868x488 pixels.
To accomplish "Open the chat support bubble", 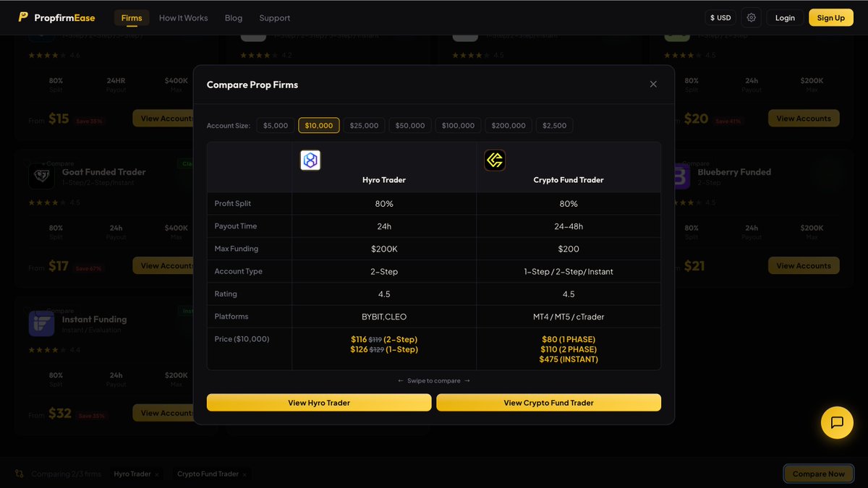I will pyautogui.click(x=837, y=422).
